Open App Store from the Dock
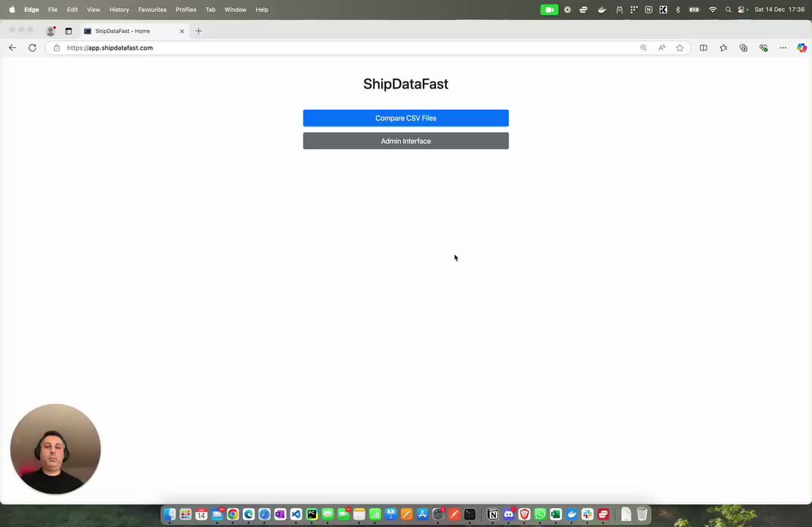This screenshot has height=527, width=812. [422, 514]
